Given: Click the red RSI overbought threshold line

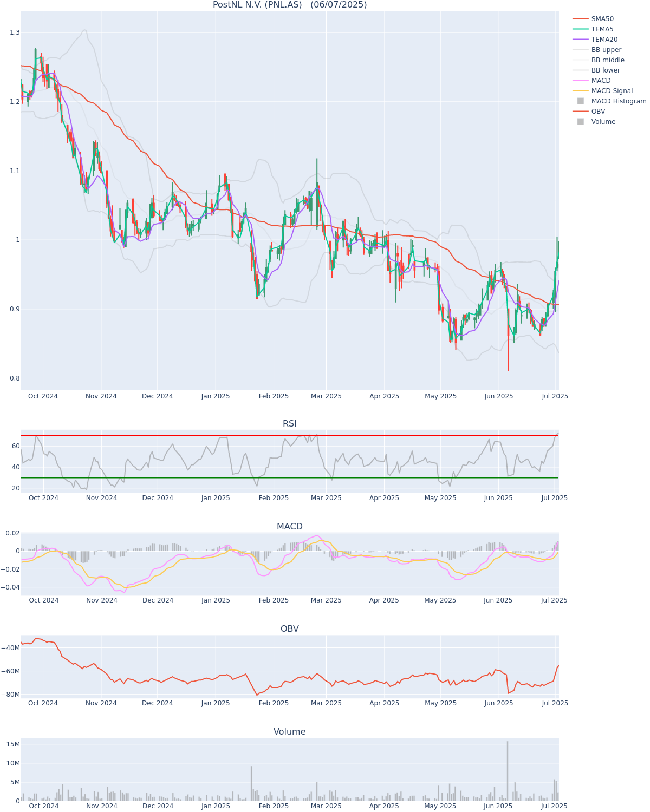Looking at the screenshot, I should [x=290, y=436].
